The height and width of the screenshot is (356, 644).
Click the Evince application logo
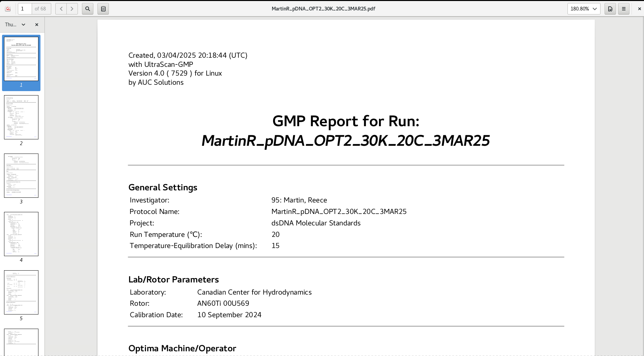[x=7, y=9]
